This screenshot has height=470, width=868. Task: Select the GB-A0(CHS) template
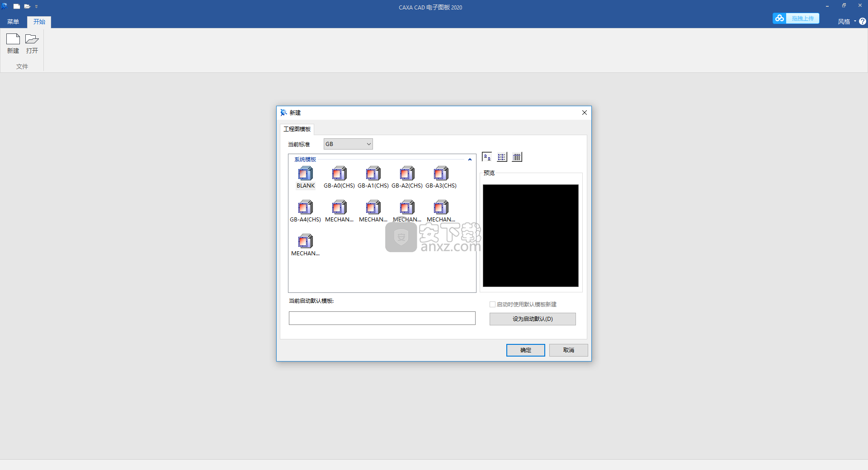339,178
